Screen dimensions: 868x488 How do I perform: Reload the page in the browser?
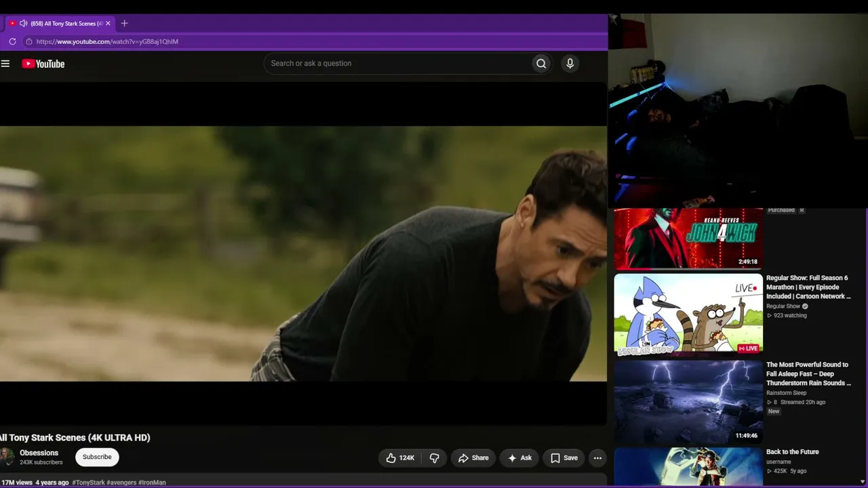12,41
